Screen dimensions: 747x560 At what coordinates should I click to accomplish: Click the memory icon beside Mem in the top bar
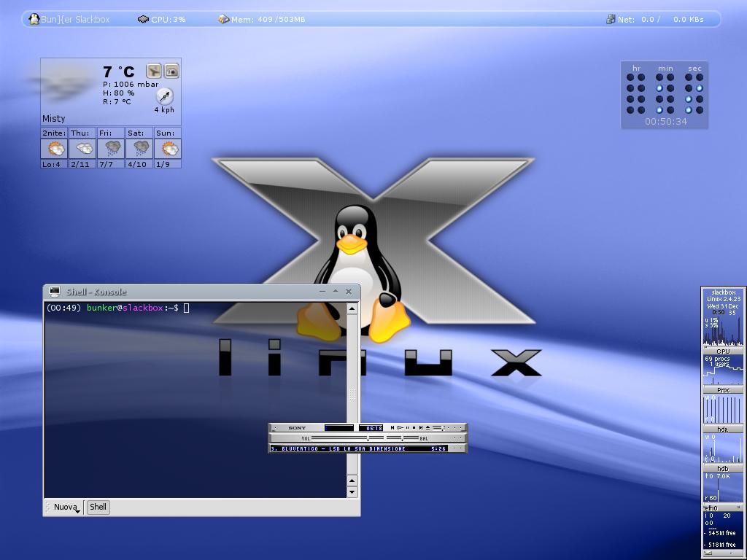point(223,19)
